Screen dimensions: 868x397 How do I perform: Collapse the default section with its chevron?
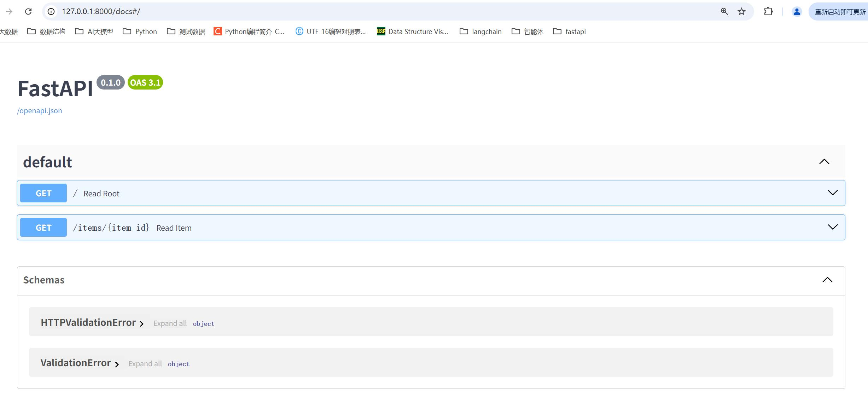pyautogui.click(x=824, y=162)
